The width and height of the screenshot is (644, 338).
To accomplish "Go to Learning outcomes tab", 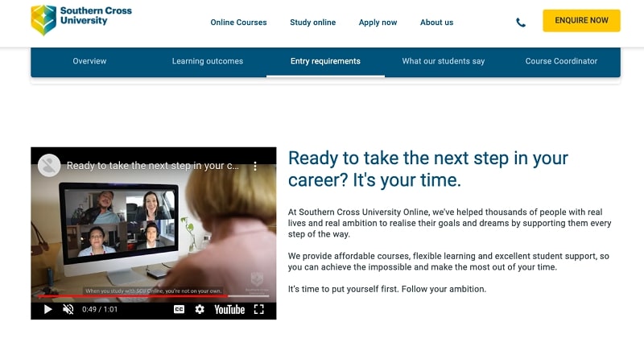I will coord(207,61).
